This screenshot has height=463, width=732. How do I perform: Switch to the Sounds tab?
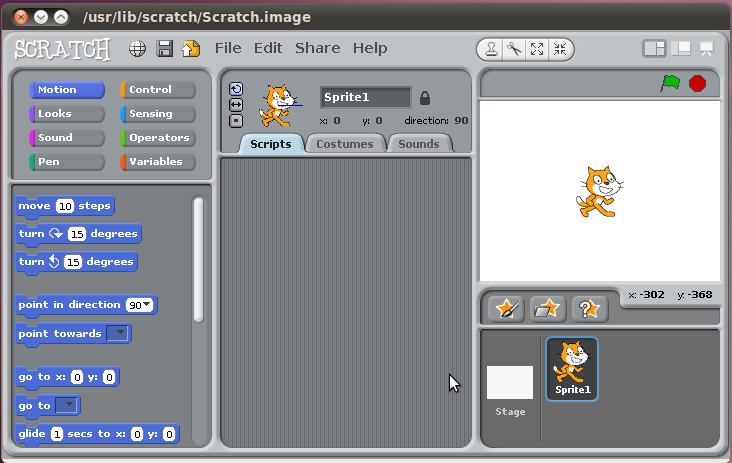click(419, 144)
